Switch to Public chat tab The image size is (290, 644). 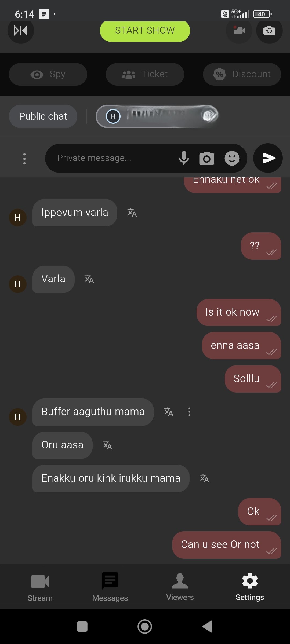click(x=43, y=116)
